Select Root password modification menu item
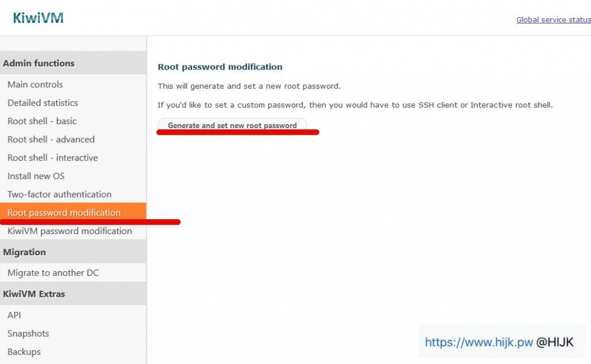Viewport: 591px width, 364px height. coord(64,213)
